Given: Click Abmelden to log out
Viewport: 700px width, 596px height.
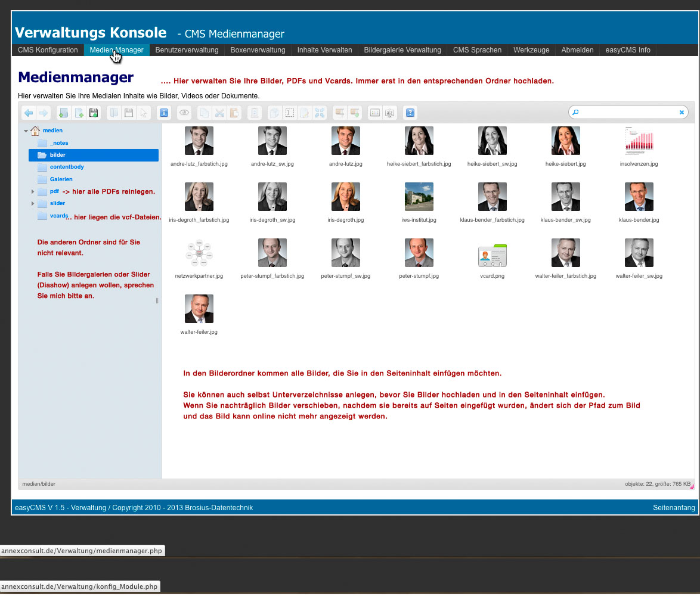Looking at the screenshot, I should (x=577, y=50).
